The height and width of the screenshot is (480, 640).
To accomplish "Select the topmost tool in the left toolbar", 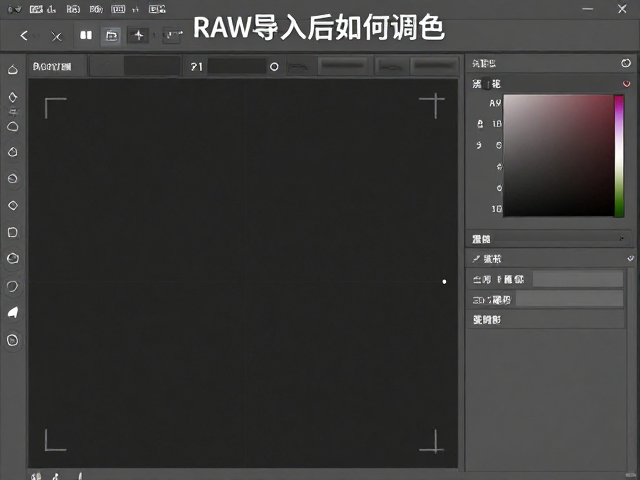I will (13, 70).
